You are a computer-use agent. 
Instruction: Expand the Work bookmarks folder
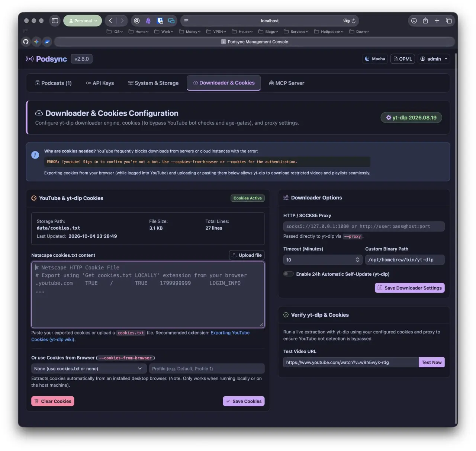164,32
